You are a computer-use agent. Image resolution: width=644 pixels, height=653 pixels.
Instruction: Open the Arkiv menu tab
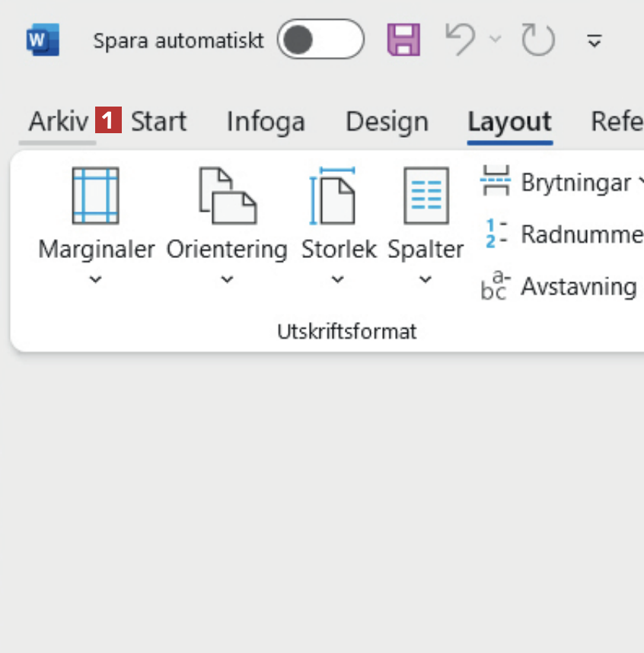click(59, 122)
